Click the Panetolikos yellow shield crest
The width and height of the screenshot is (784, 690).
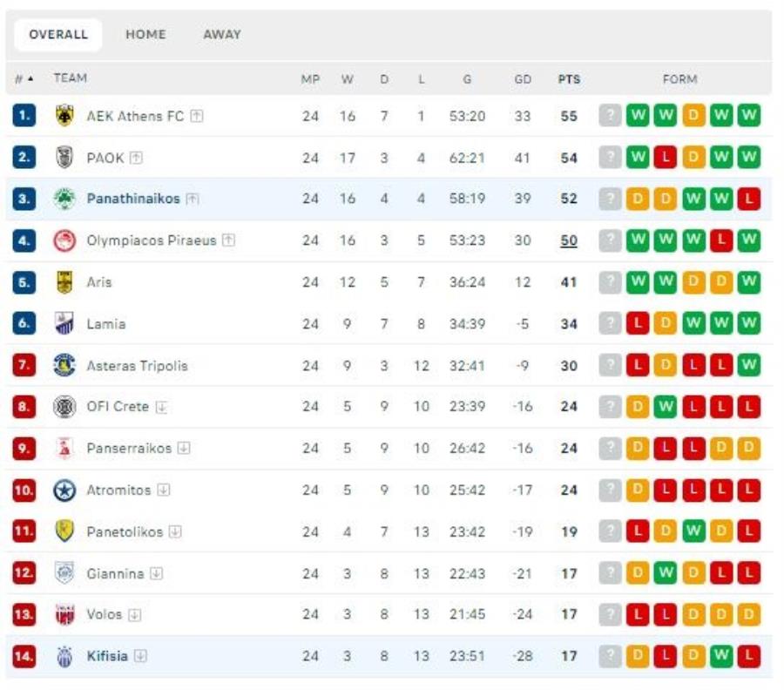(64, 531)
